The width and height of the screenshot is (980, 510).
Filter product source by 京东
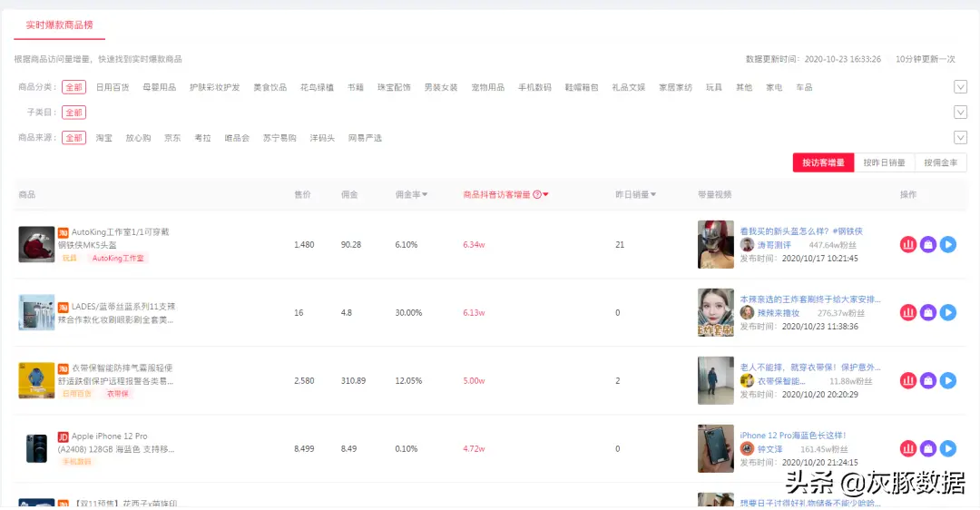tap(172, 138)
